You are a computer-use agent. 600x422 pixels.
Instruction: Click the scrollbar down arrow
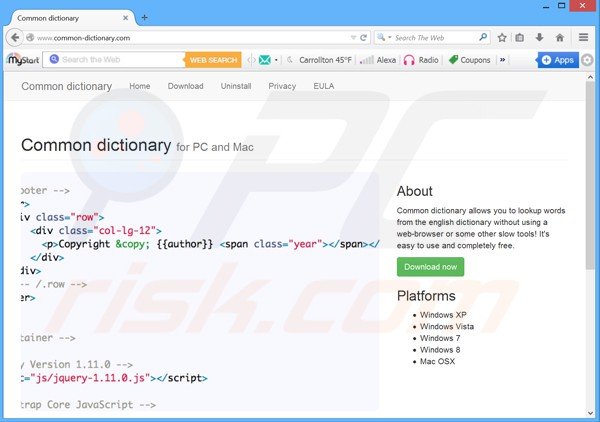pos(590,413)
